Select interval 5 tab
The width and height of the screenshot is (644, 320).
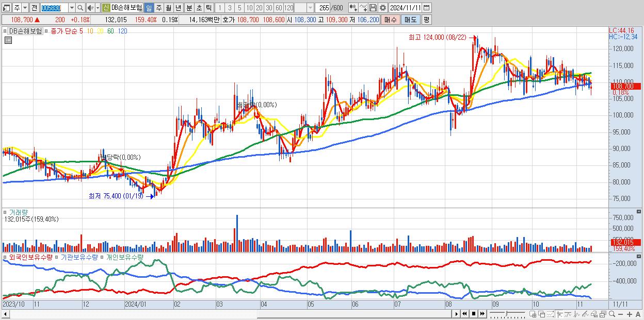point(239,8)
